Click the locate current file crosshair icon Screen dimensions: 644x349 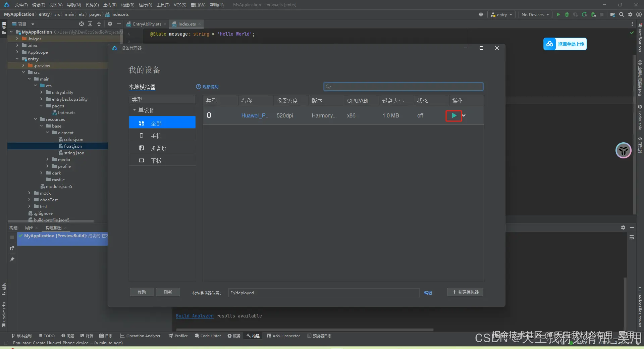82,24
